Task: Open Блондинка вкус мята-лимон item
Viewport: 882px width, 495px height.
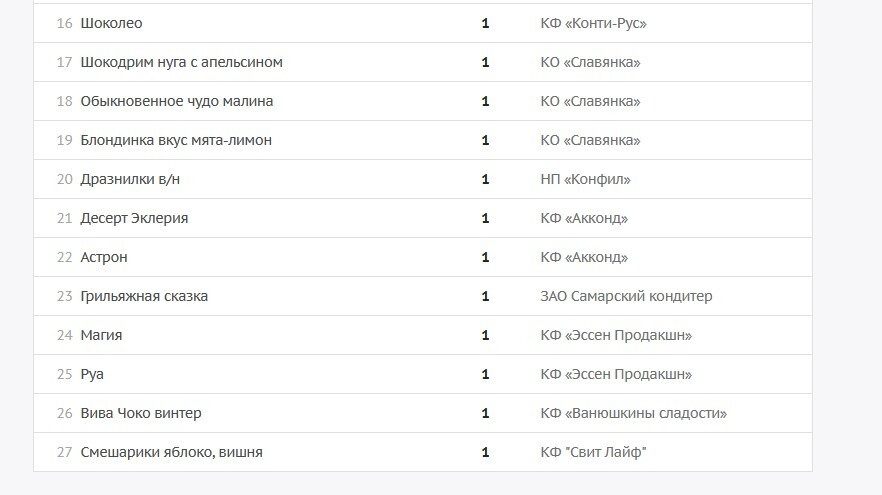Action: [176, 140]
